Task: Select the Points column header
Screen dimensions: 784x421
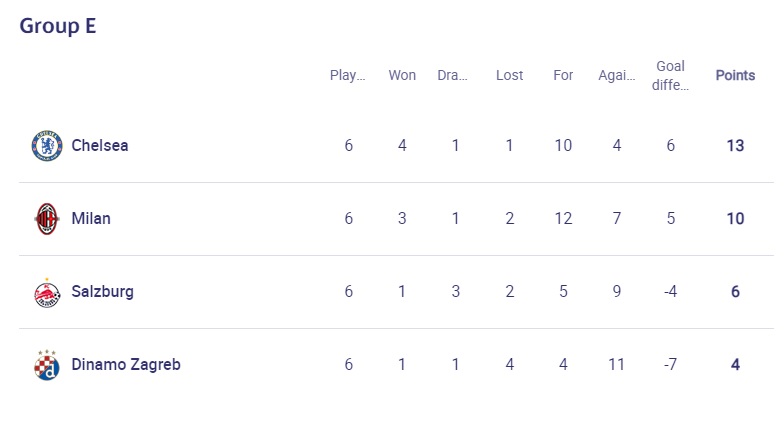Action: (x=735, y=76)
